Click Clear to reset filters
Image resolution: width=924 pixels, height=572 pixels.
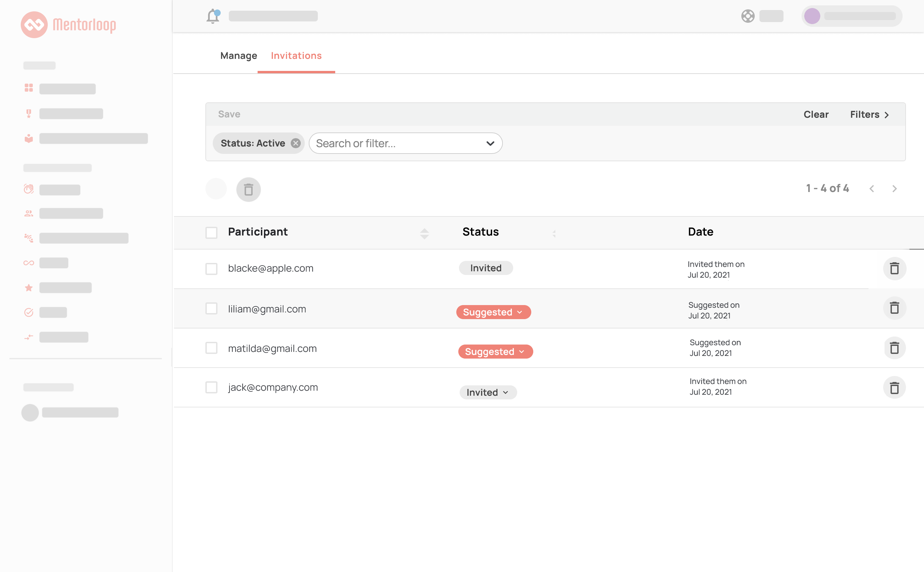(816, 114)
